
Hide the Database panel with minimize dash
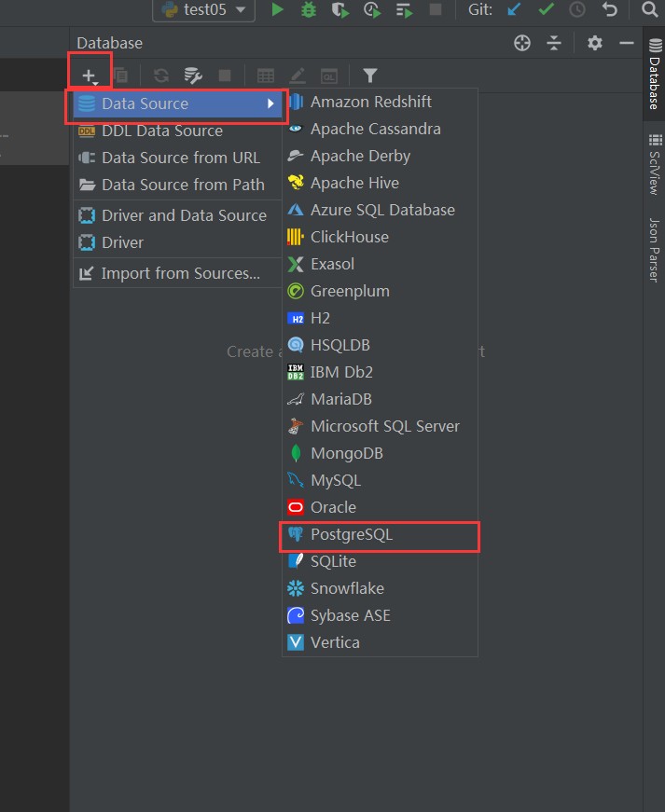[x=627, y=43]
